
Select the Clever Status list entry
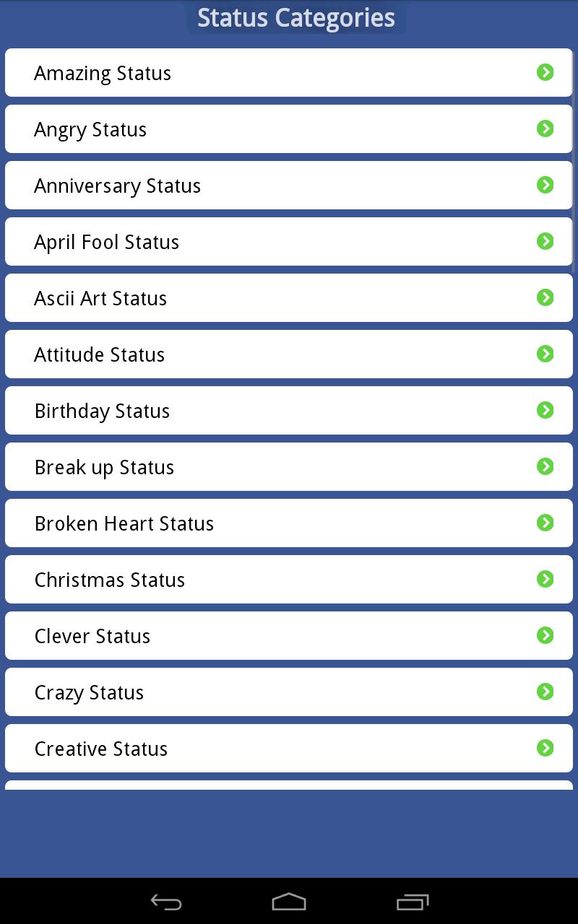pyautogui.click(x=92, y=636)
